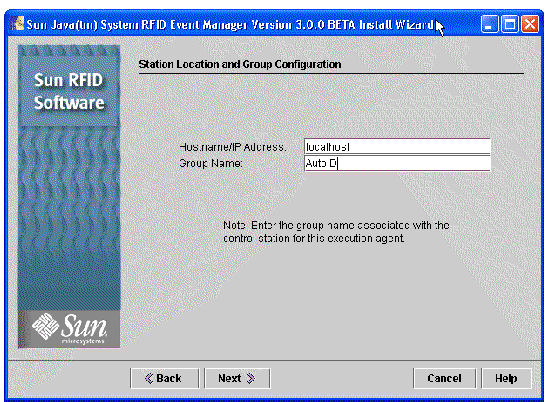Click into the Group Name field
This screenshot has height=402, width=549.
pos(397,163)
